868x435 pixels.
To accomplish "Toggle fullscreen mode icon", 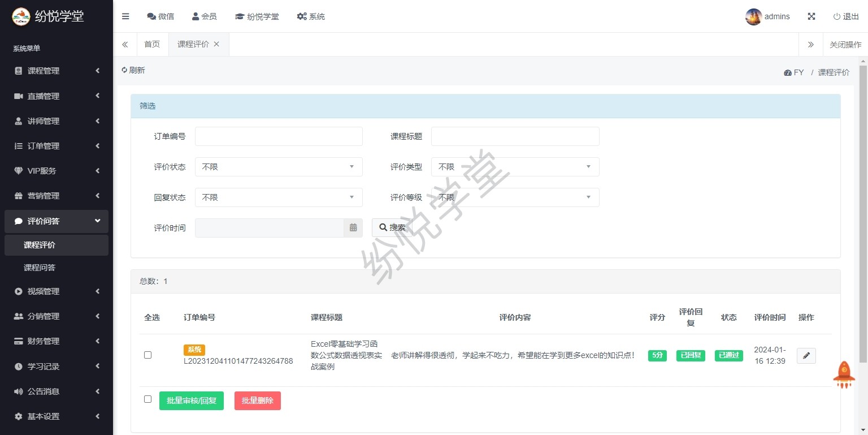I will coord(811,16).
